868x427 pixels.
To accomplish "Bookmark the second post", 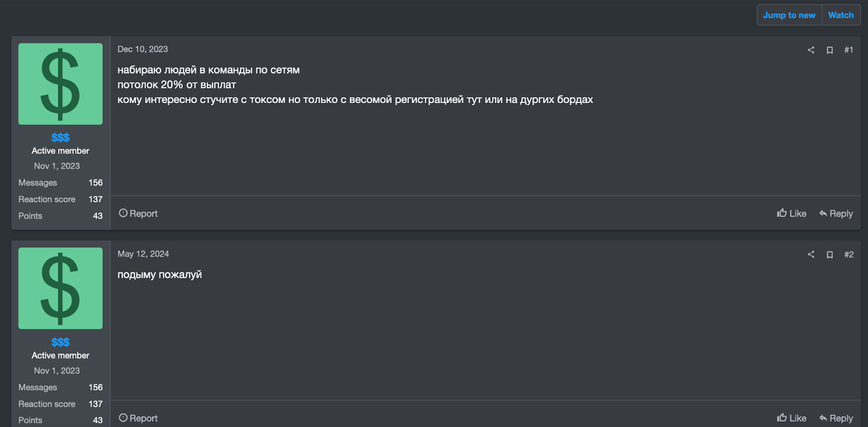I will click(x=829, y=254).
